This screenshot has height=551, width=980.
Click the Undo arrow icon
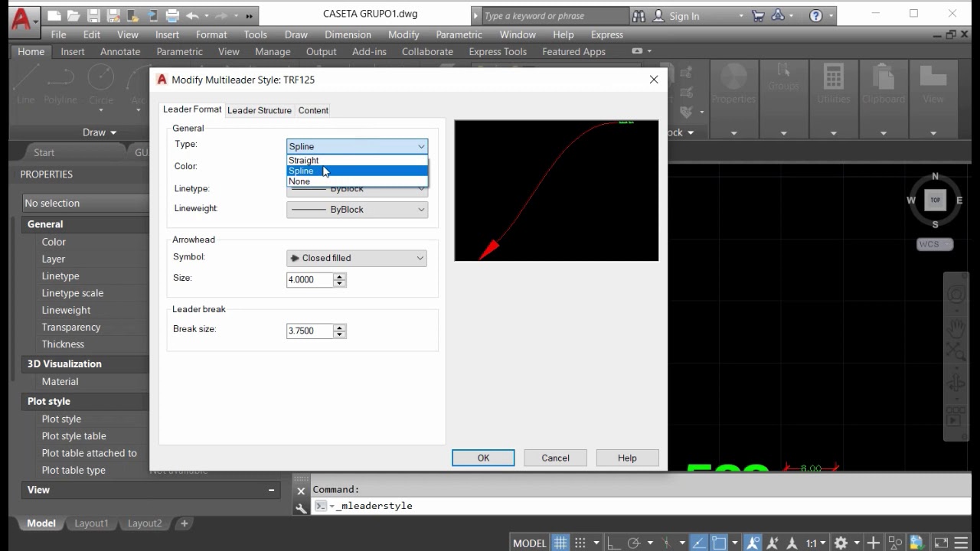coord(191,15)
